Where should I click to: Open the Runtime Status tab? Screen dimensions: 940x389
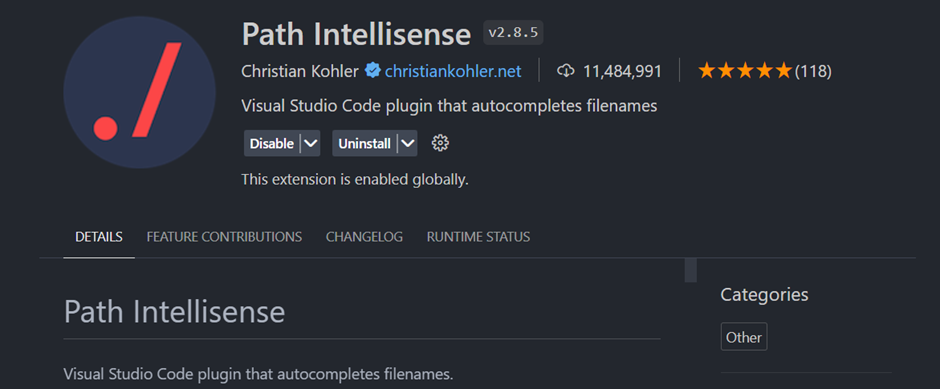(478, 237)
